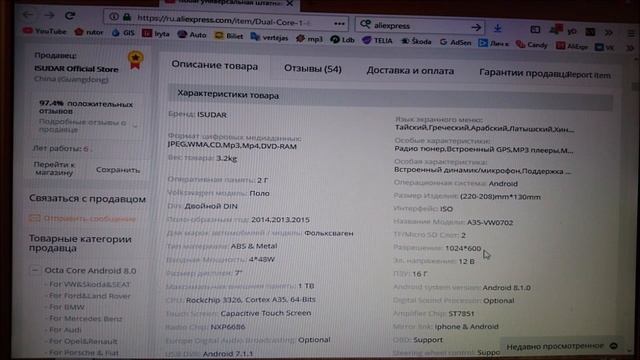
Task: Open For Opel&Renault subcategory
Action: pyautogui.click(x=83, y=341)
